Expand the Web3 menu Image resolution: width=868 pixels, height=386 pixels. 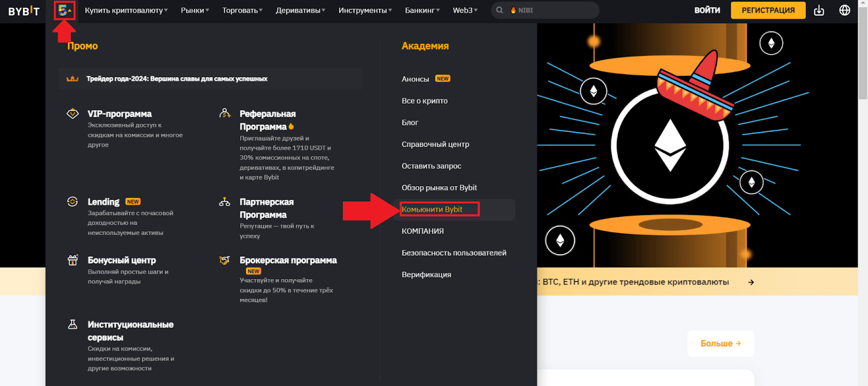tap(465, 10)
